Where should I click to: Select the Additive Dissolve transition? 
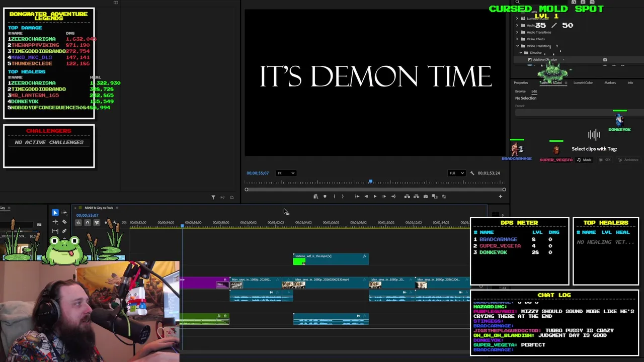[545, 60]
